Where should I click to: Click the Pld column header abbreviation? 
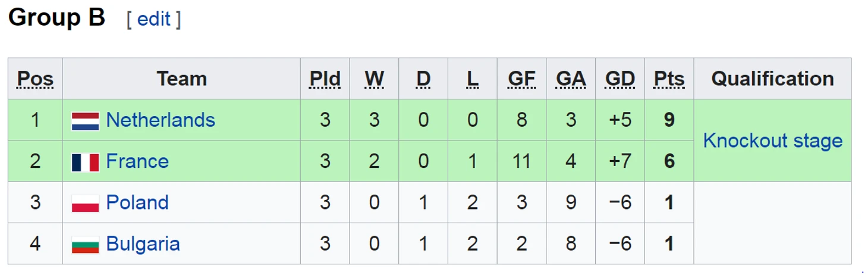325,79
